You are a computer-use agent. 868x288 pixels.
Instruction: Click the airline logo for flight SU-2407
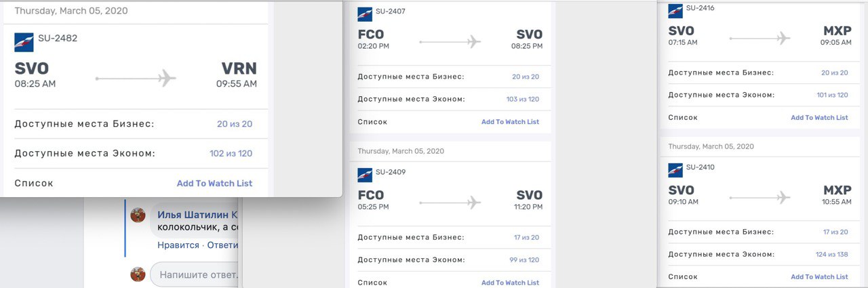click(x=365, y=14)
